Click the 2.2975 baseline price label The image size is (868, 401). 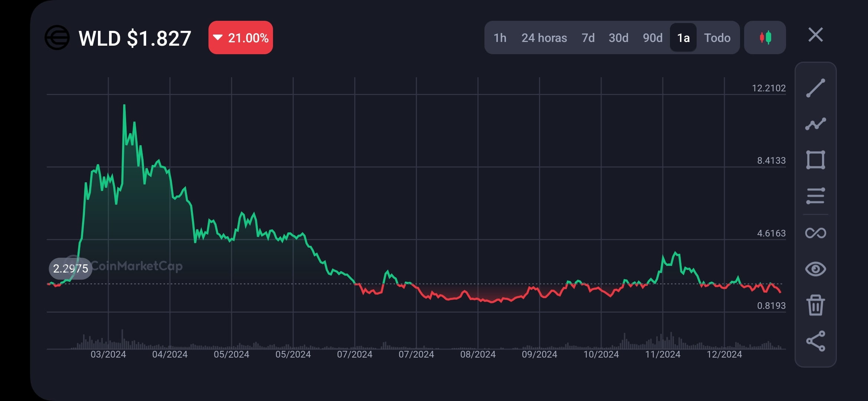(70, 268)
